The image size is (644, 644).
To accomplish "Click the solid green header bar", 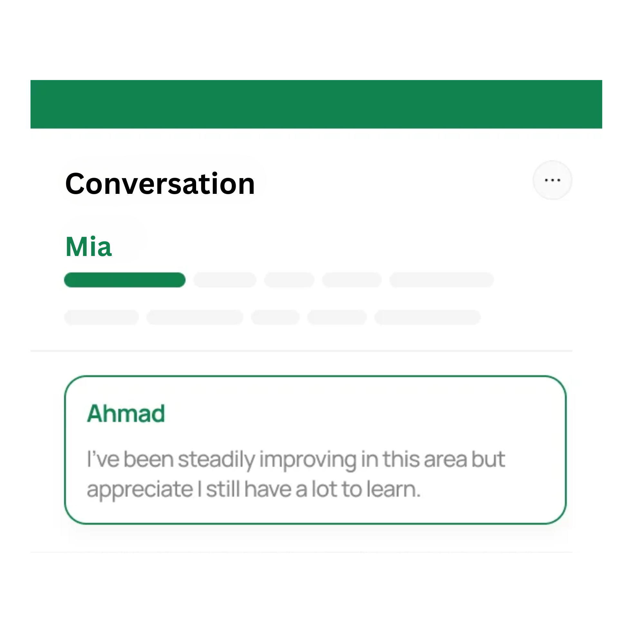I will (316, 104).
